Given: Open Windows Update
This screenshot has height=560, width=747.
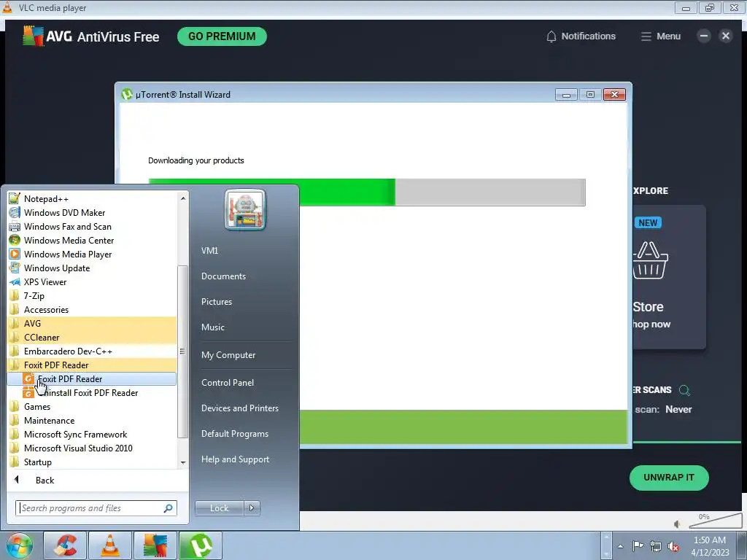Looking at the screenshot, I should tap(91, 268).
